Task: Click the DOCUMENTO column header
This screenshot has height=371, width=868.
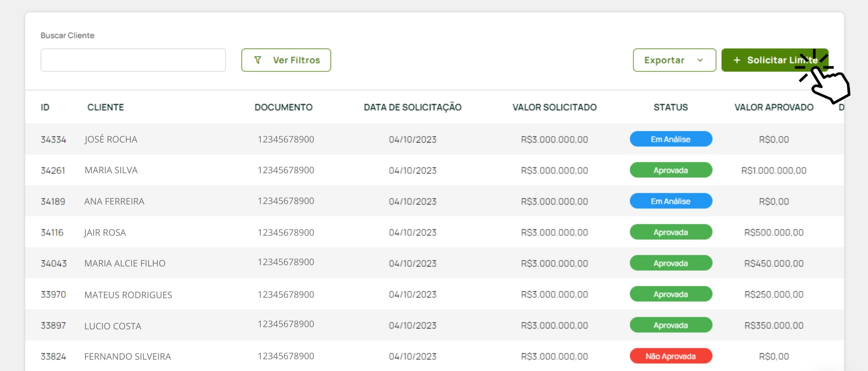Action: tap(283, 107)
